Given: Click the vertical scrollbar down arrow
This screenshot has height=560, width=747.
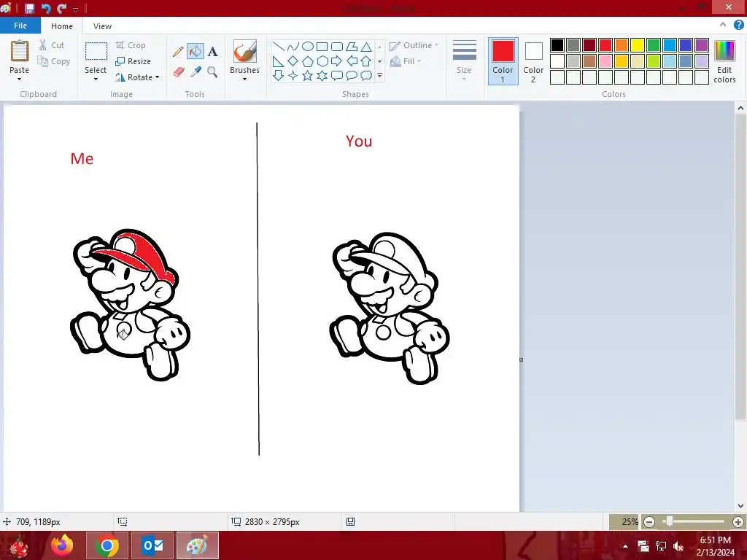Looking at the screenshot, I should 740,506.
